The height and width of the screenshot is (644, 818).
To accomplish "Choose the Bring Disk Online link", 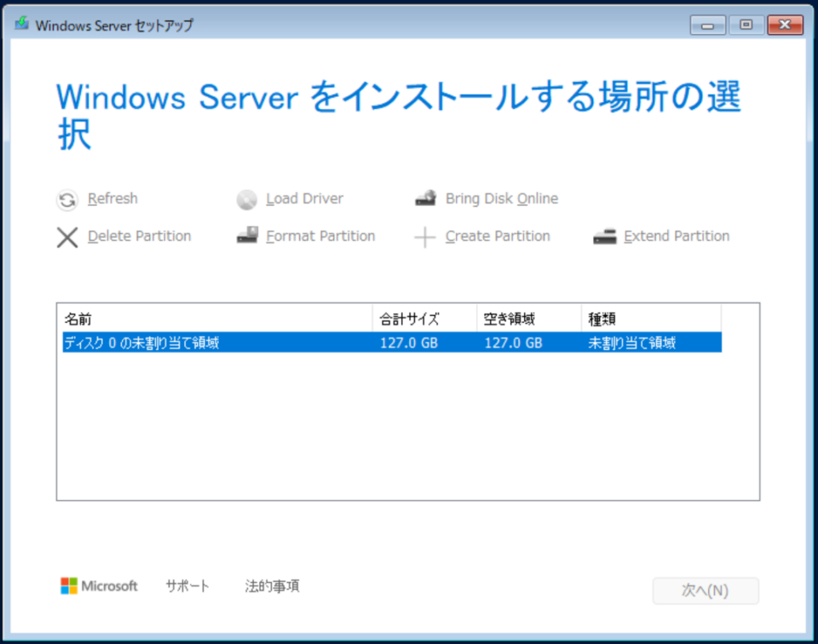I will [x=502, y=198].
